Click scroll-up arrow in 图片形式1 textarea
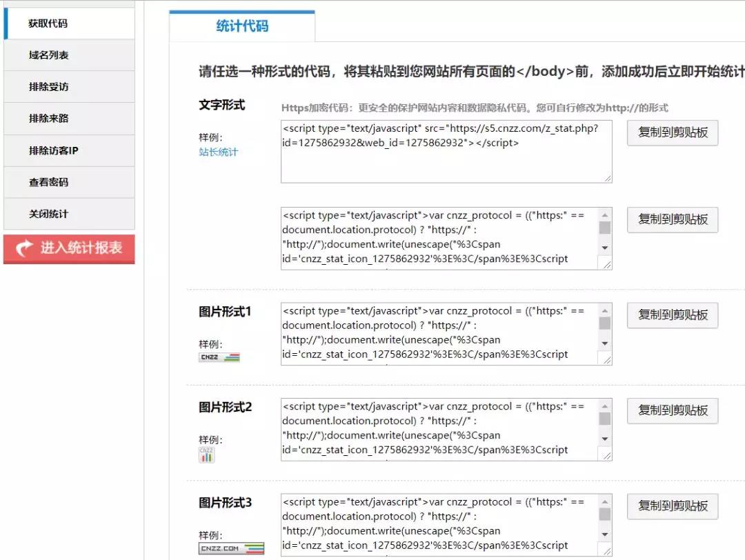This screenshot has height=560, width=745. click(x=604, y=310)
